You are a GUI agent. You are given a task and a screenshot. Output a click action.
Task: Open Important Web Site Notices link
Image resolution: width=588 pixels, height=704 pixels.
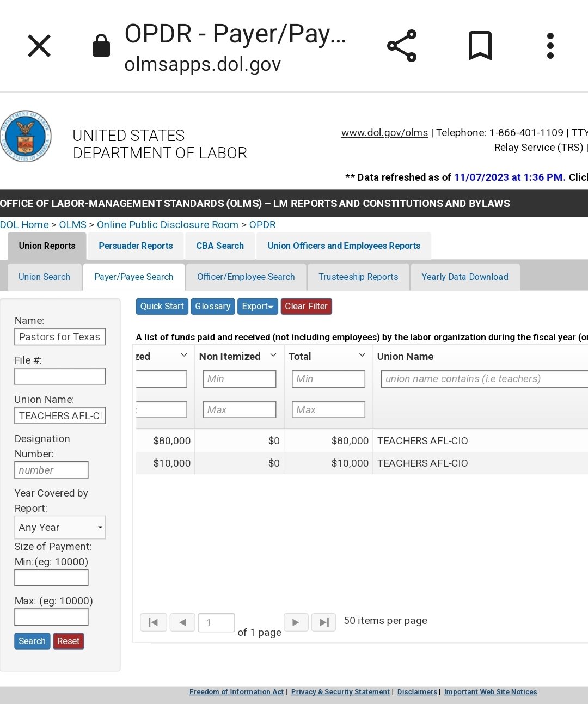[x=491, y=692]
